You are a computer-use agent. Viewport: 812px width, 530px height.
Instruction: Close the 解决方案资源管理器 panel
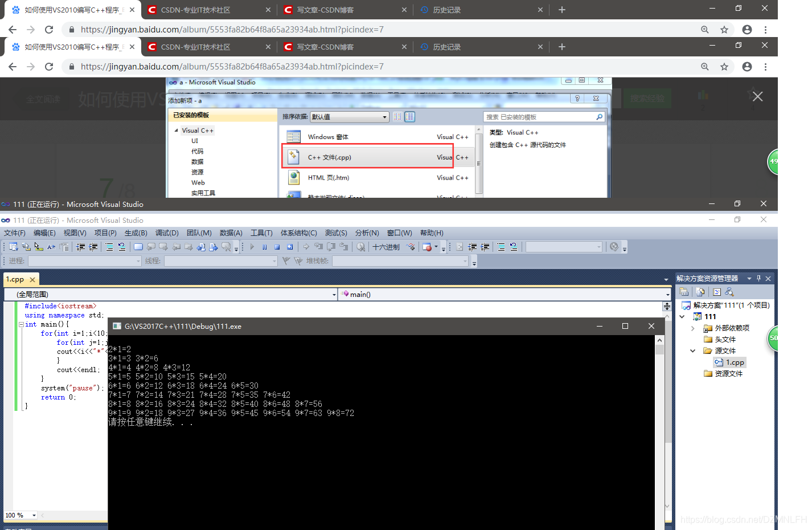pos(768,278)
